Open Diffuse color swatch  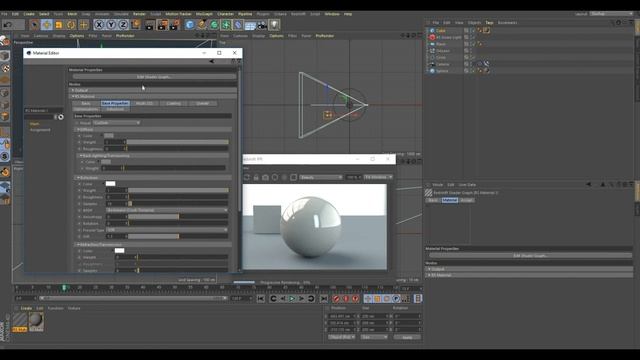pyautogui.click(x=109, y=136)
